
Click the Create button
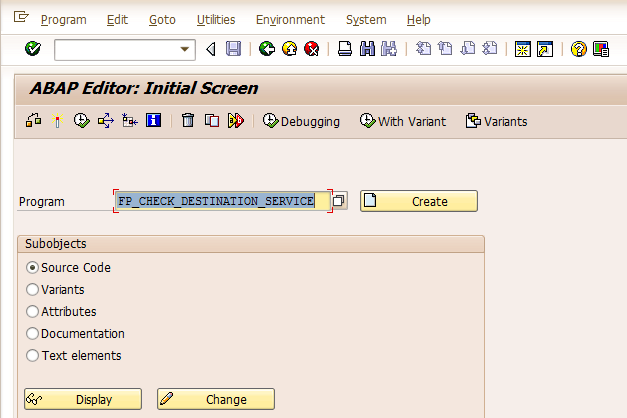[x=419, y=201]
